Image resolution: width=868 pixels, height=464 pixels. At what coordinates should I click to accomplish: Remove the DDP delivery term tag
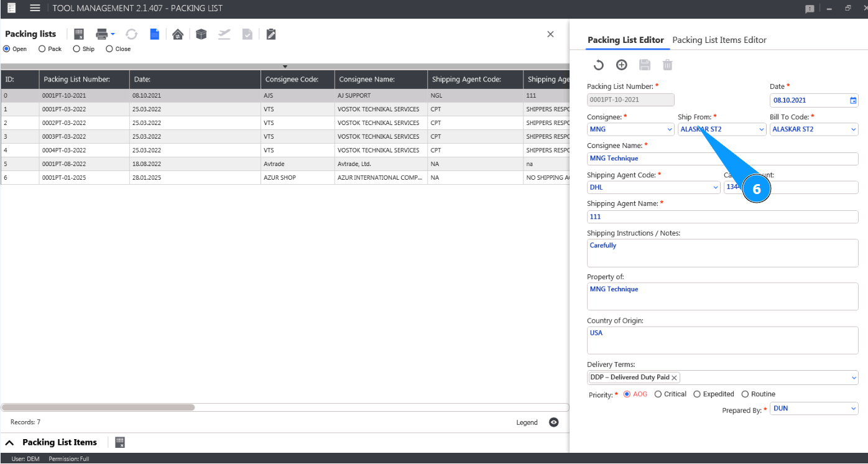click(x=674, y=378)
